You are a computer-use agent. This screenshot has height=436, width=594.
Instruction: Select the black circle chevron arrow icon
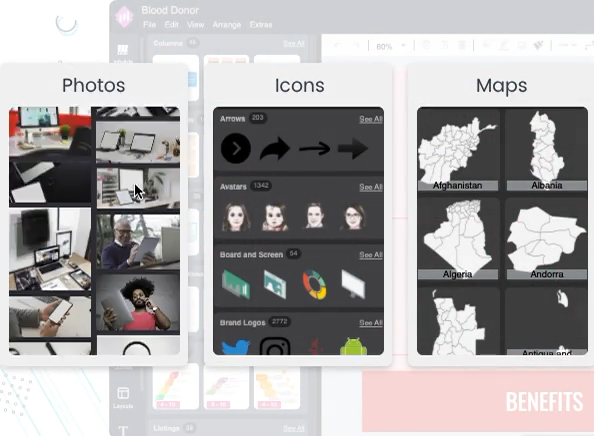[236, 148]
